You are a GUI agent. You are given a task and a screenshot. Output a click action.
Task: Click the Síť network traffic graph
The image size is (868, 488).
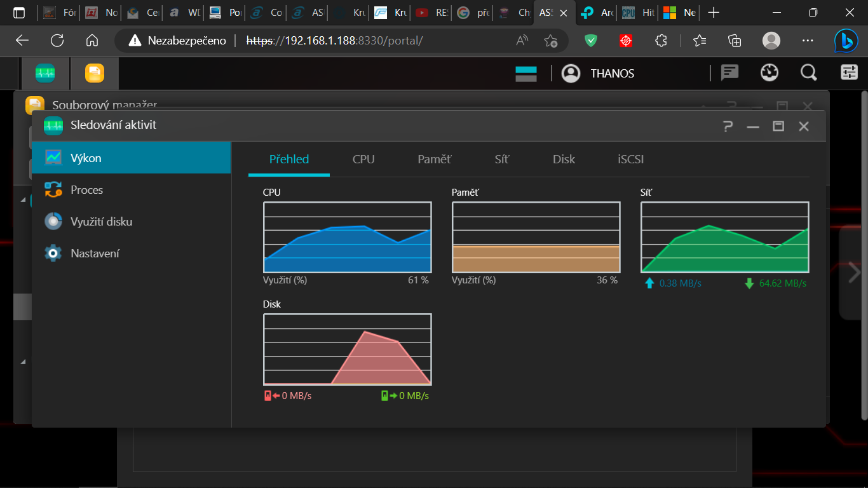(x=724, y=238)
